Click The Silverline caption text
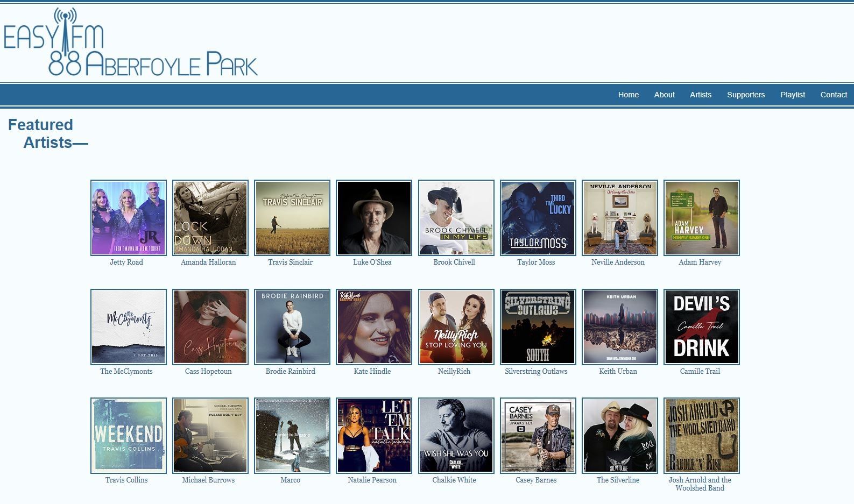Screen dimensions: 854x504 pyautogui.click(x=618, y=480)
